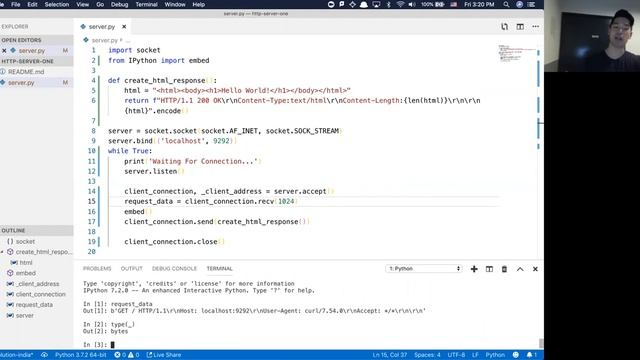Kill terminal with trash icon

point(504,269)
